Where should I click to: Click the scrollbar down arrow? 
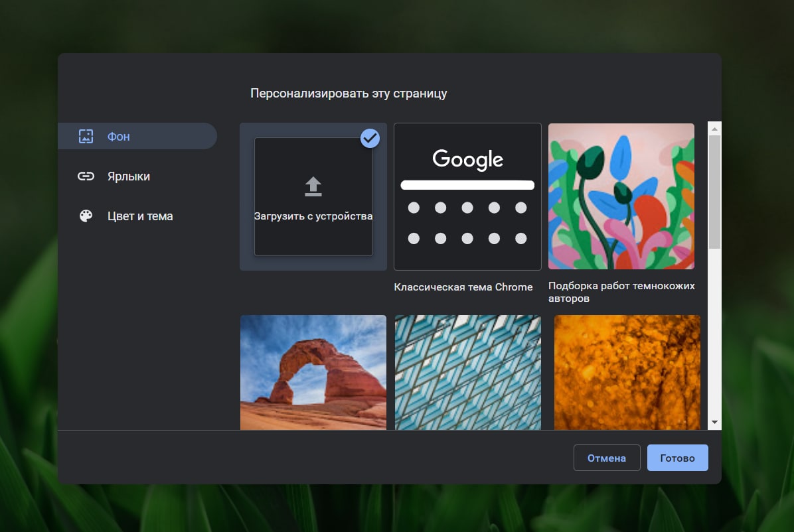[x=714, y=422]
